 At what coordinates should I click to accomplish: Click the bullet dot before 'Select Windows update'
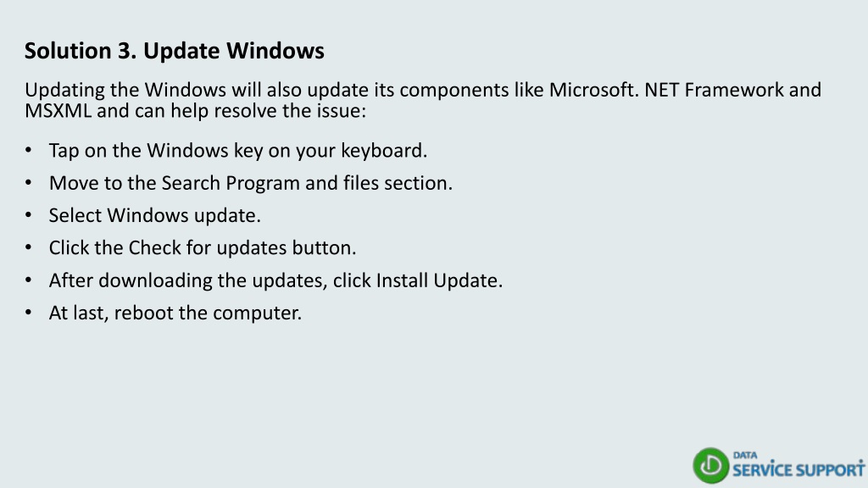click(28, 214)
